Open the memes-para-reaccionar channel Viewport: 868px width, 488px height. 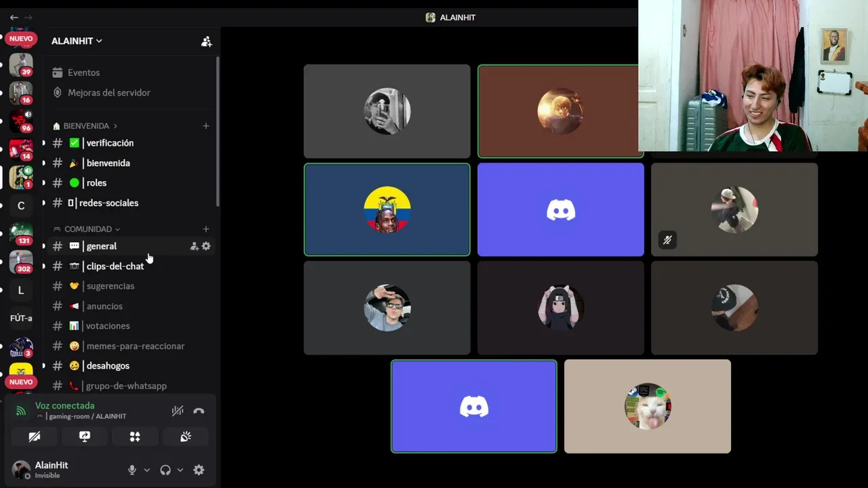click(129, 346)
